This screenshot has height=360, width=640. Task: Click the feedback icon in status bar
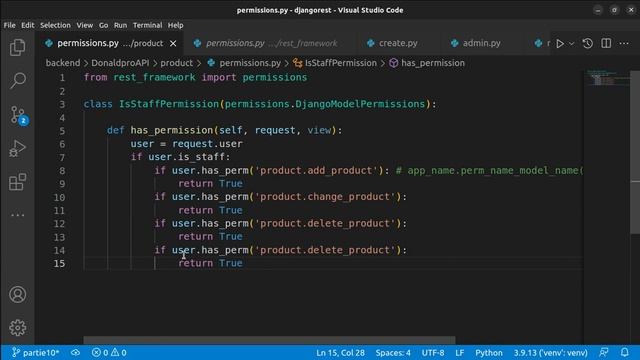[x=604, y=353]
